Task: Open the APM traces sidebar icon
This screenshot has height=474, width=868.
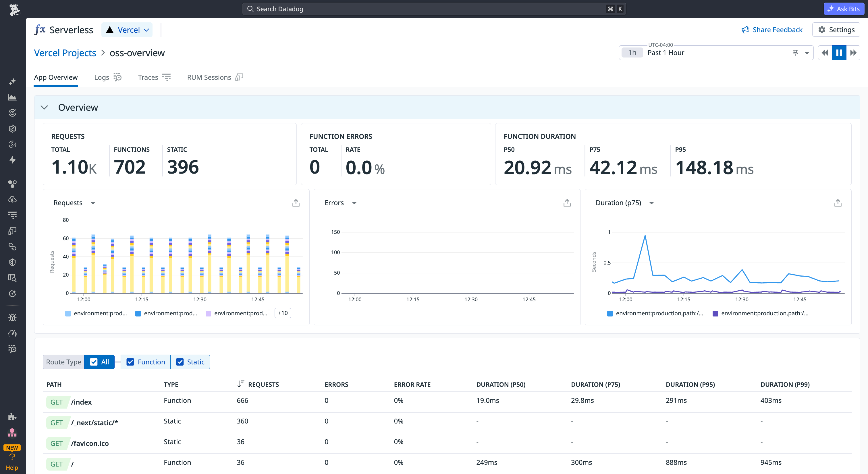Action: pyautogui.click(x=12, y=215)
